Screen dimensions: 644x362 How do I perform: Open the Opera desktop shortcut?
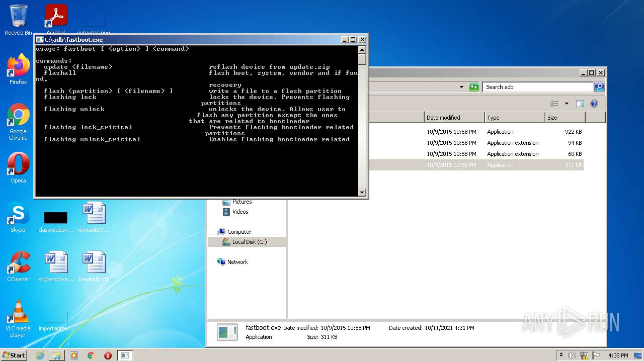pos(18,168)
